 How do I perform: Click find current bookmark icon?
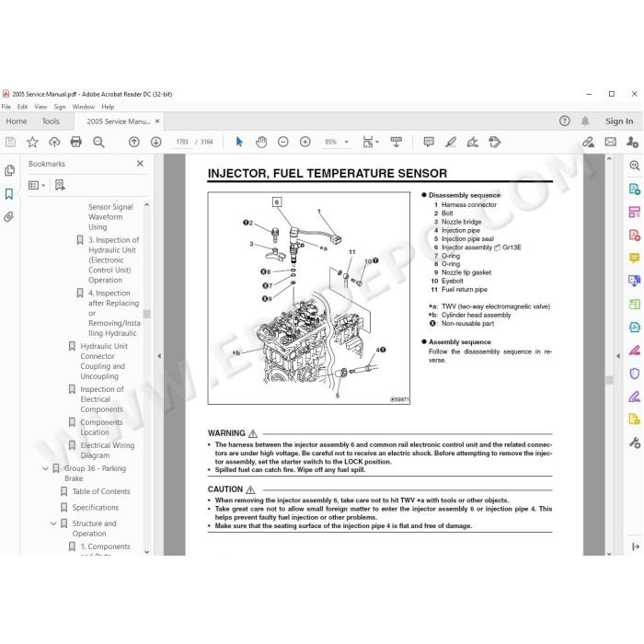60,185
